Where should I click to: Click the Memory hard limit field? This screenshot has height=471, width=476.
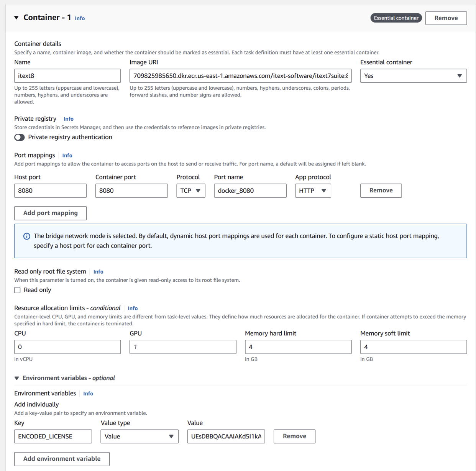click(x=298, y=347)
